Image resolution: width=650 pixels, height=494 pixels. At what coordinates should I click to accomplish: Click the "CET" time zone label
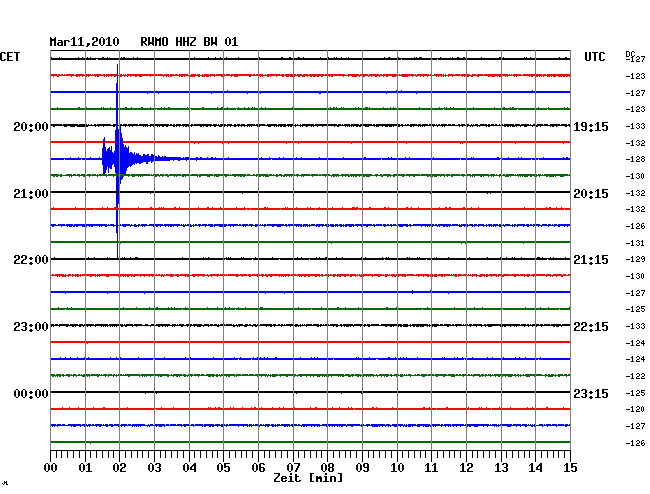point(10,57)
